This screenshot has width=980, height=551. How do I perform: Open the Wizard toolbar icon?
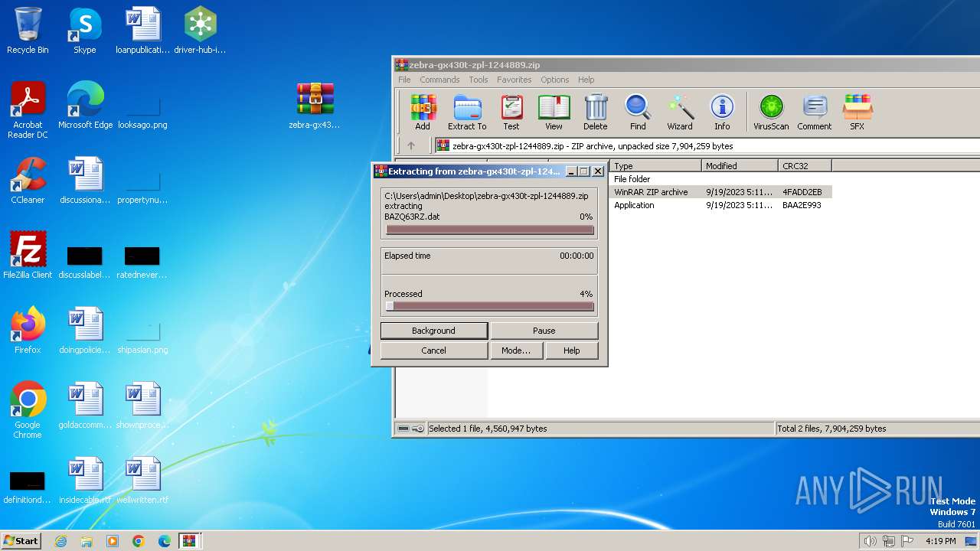[680, 112]
